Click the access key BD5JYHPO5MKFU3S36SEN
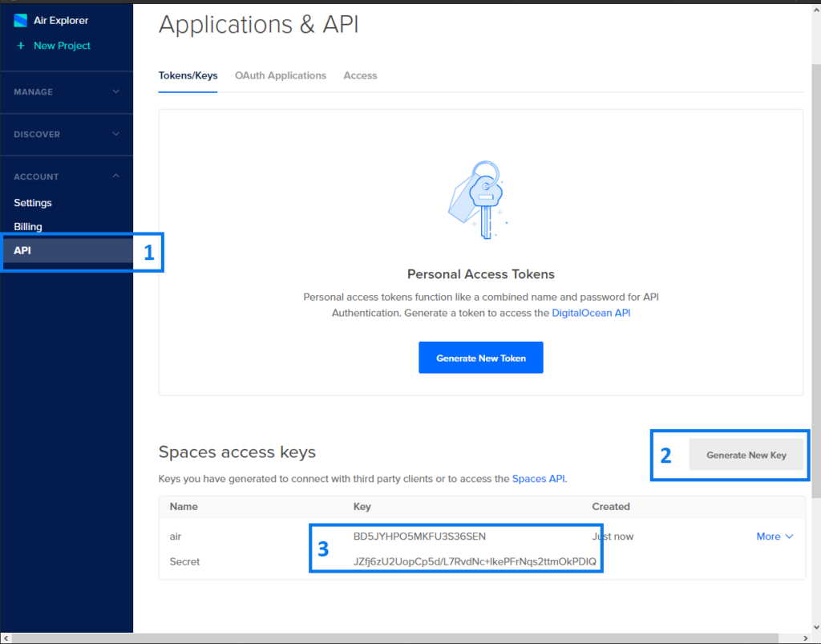 point(419,537)
